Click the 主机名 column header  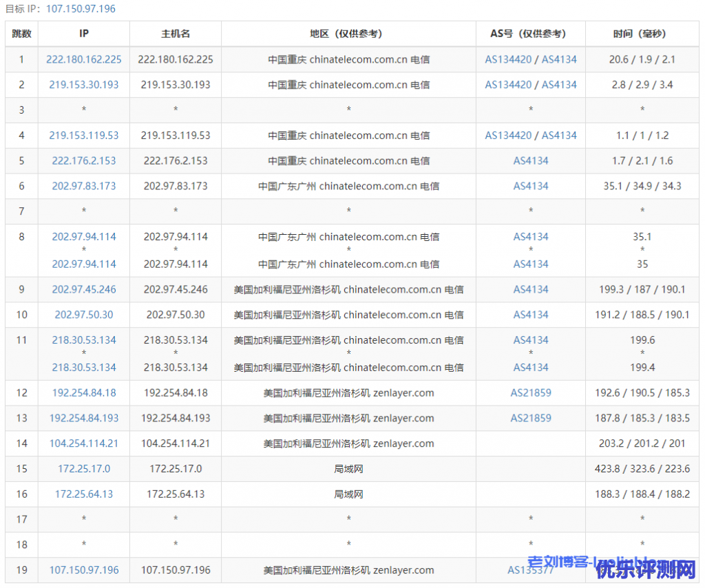(x=176, y=34)
